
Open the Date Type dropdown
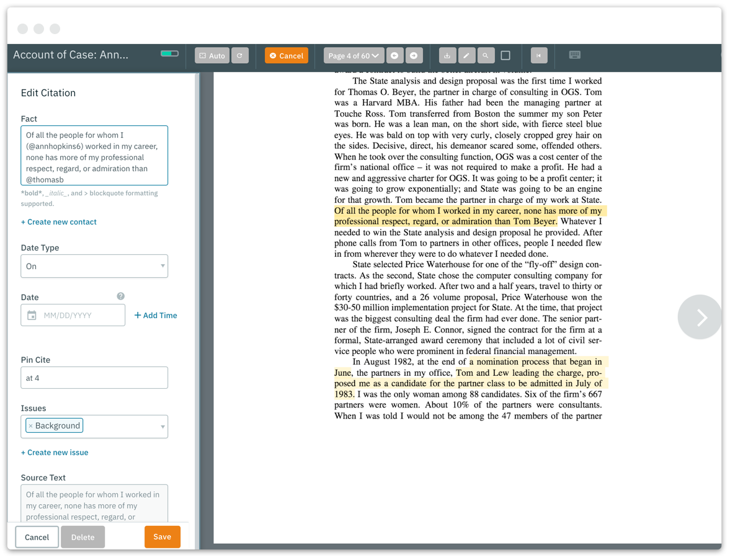tap(94, 266)
